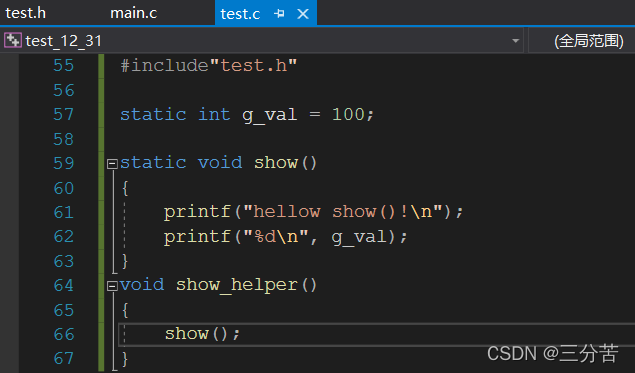Click g_val in the static int declaration
This screenshot has height=373, width=635.
[269, 115]
